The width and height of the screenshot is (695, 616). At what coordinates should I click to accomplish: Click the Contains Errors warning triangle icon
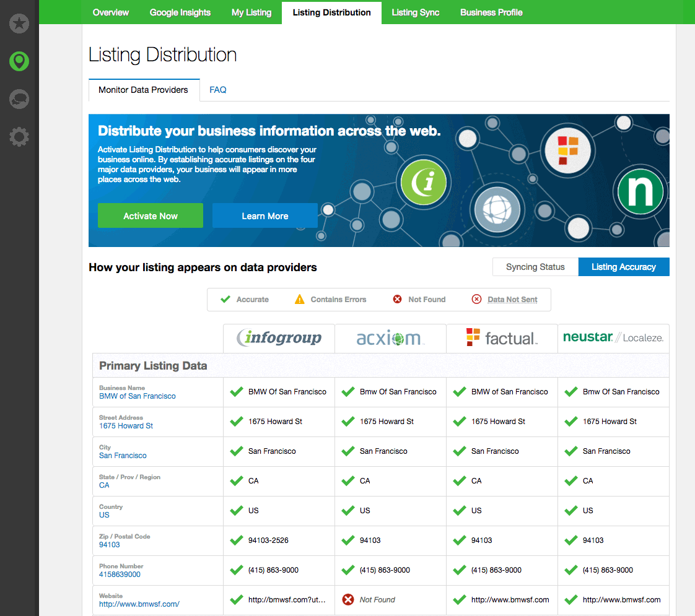[x=300, y=300]
